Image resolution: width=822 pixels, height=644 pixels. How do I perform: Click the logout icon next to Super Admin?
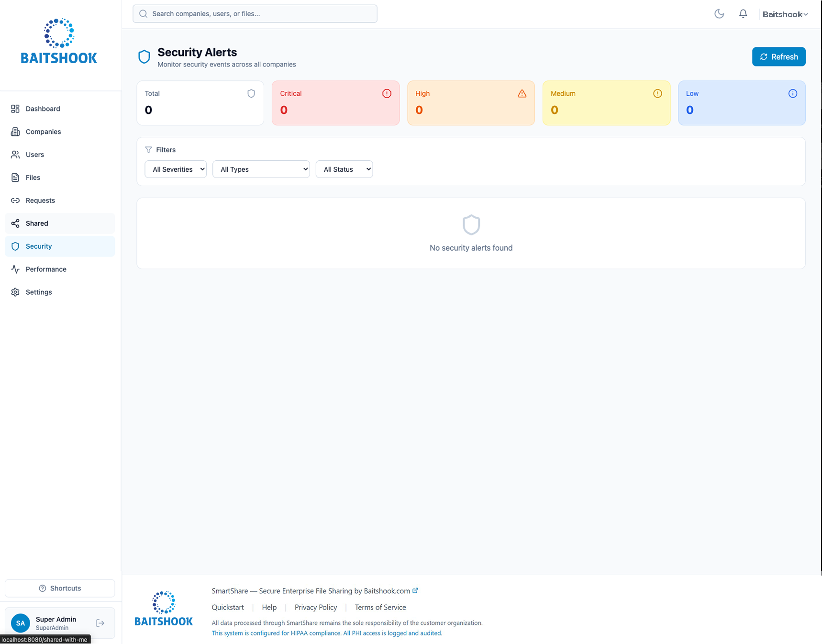(x=100, y=623)
